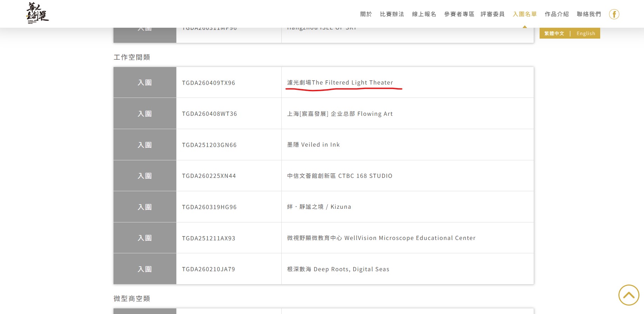Click 入圍 label in the Kizuna row
The image size is (644, 314).
pyautogui.click(x=145, y=207)
